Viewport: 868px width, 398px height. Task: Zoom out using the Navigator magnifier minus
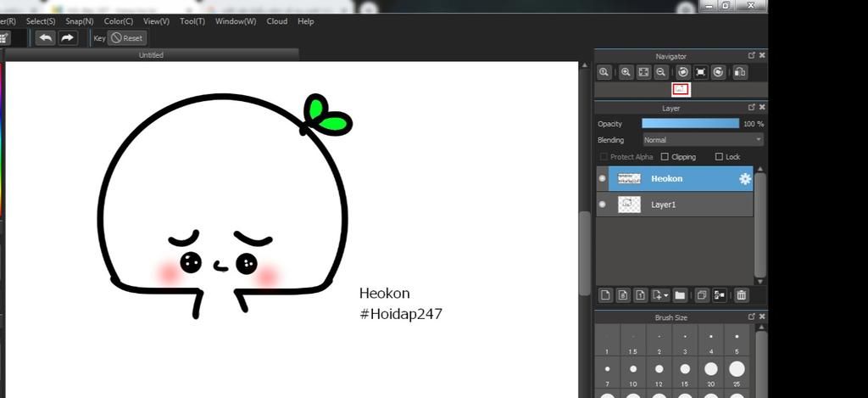click(660, 72)
